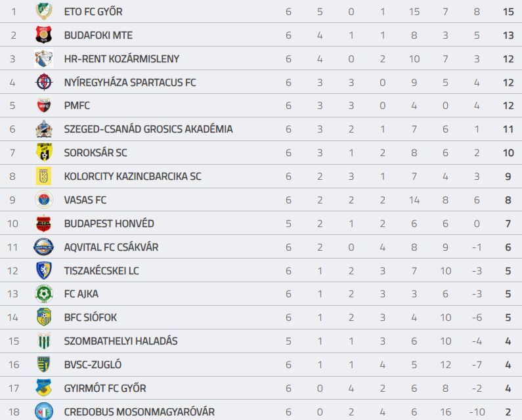Click the BFC Siófok team name
Viewport: 522px width, 420px height.
click(91, 317)
